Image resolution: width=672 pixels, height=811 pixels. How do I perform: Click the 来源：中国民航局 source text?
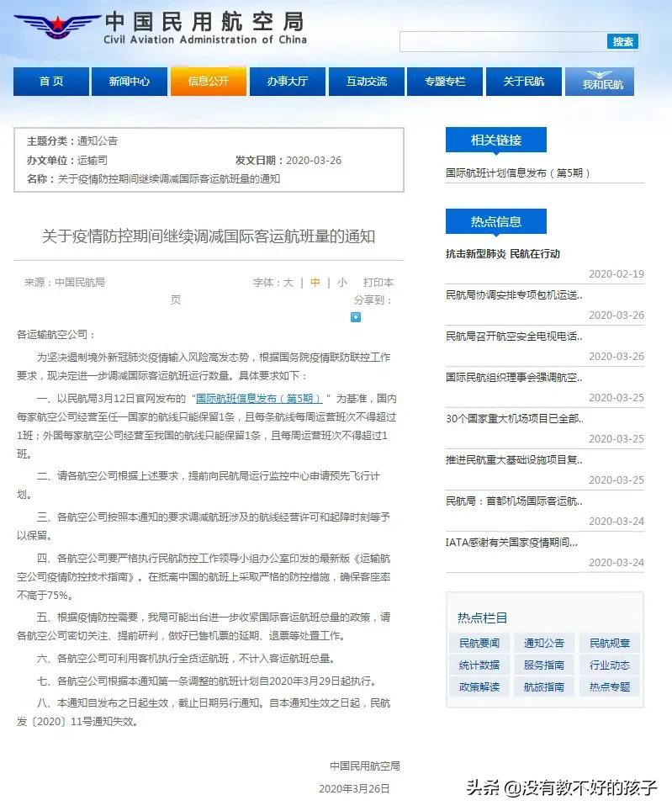click(x=65, y=283)
